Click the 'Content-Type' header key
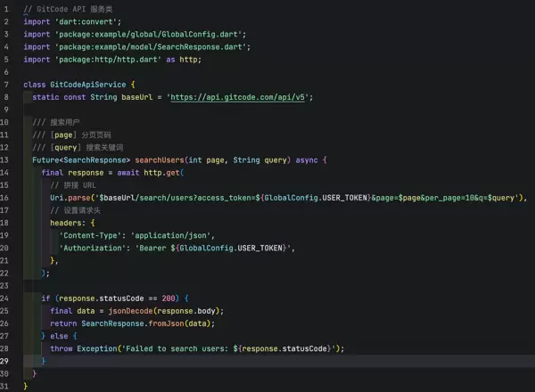 pyautogui.click(x=90, y=235)
